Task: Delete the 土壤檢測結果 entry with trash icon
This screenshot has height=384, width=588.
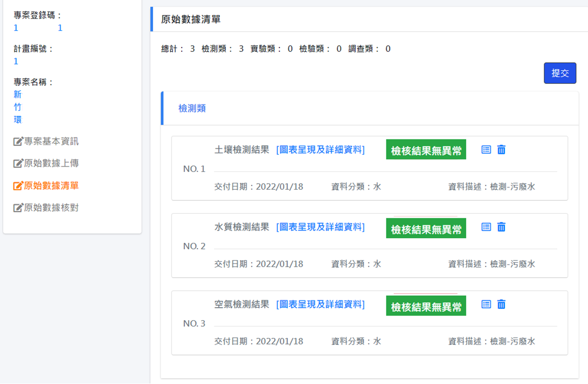Action: pyautogui.click(x=501, y=150)
